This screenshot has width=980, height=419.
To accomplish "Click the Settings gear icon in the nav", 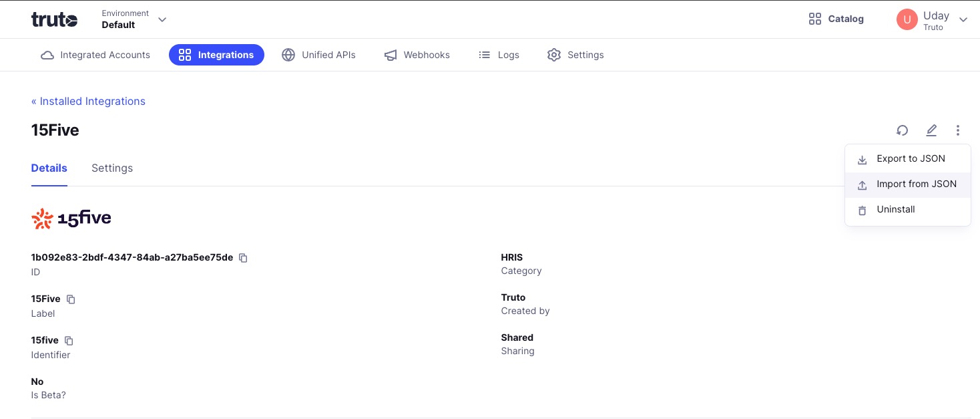I will click(x=553, y=55).
